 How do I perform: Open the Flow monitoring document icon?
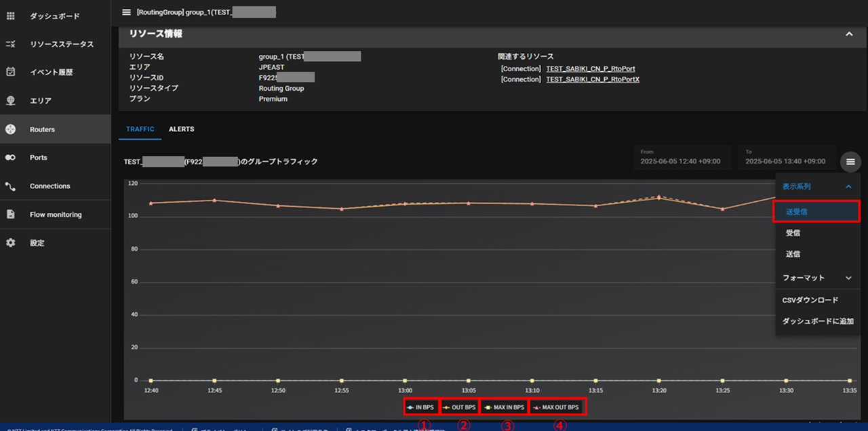[10, 214]
